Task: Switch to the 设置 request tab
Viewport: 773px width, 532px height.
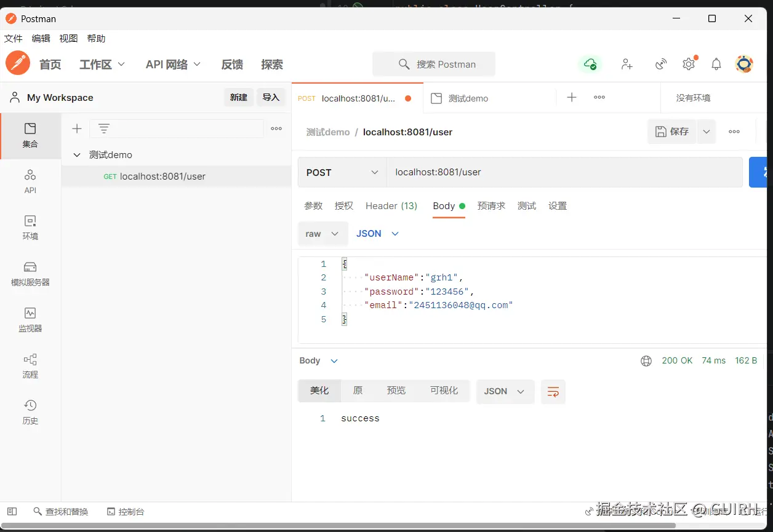Action: [558, 206]
